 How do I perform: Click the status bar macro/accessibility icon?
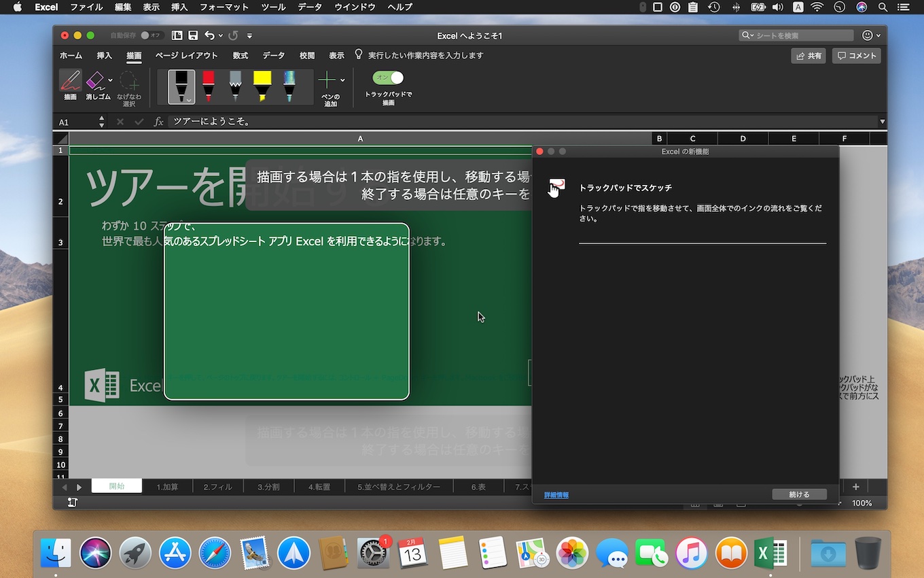[73, 503]
